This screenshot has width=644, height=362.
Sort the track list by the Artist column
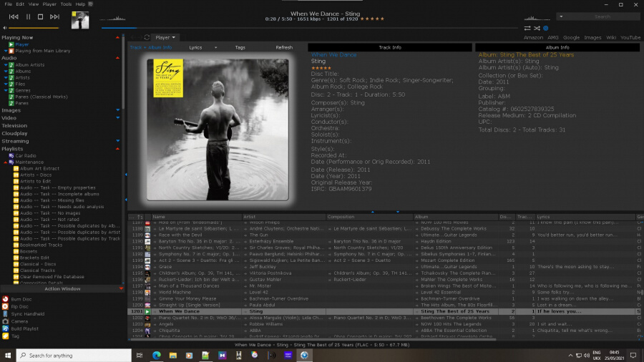pyautogui.click(x=284, y=217)
